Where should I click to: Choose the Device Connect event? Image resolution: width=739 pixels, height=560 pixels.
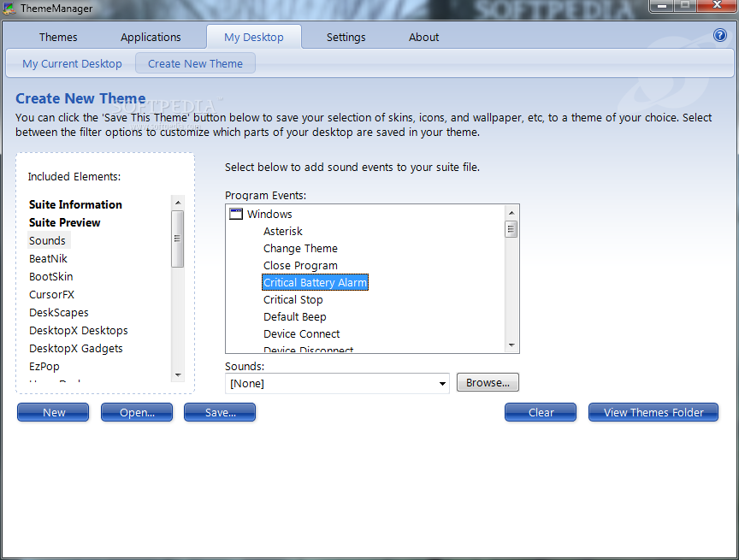pos(302,333)
